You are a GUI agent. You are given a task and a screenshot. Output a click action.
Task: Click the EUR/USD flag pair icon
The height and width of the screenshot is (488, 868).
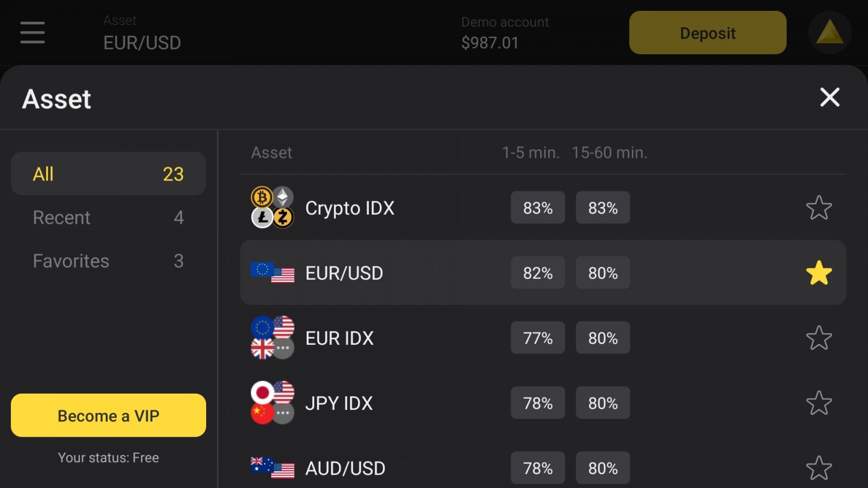tap(272, 273)
